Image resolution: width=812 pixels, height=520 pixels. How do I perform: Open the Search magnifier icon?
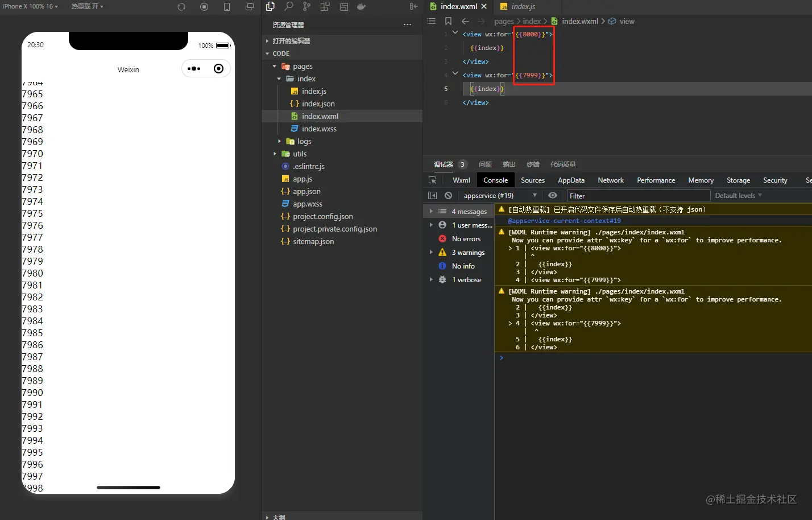(289, 6)
